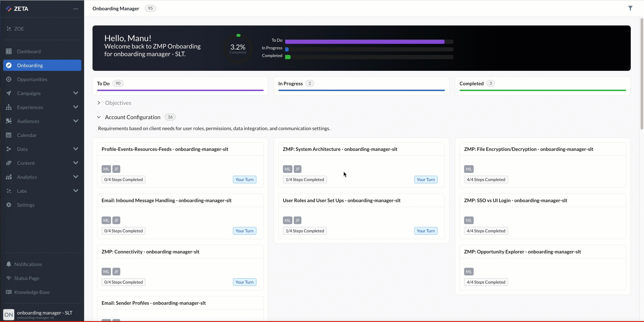This screenshot has height=322, width=644.
Task: Expand the Content submenu chevron
Action: [76, 163]
